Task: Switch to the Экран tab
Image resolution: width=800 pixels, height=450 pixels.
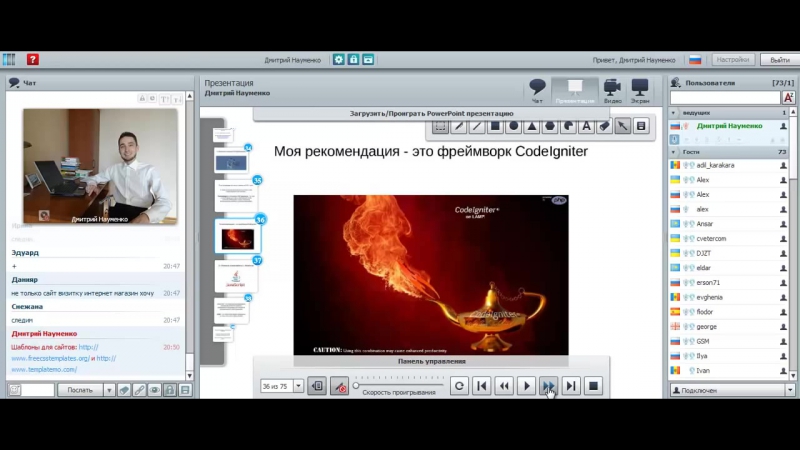Action: point(640,91)
